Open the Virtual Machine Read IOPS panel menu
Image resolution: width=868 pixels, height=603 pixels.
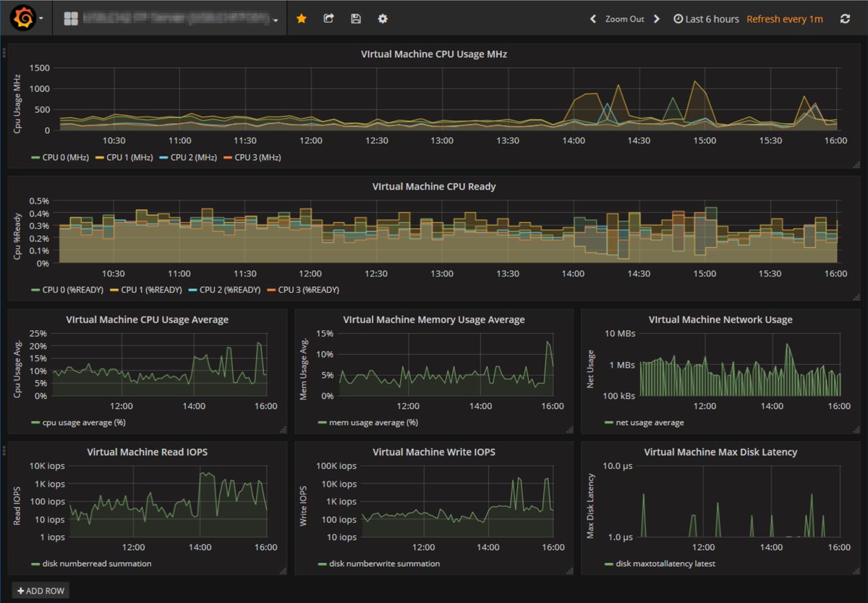pos(147,452)
